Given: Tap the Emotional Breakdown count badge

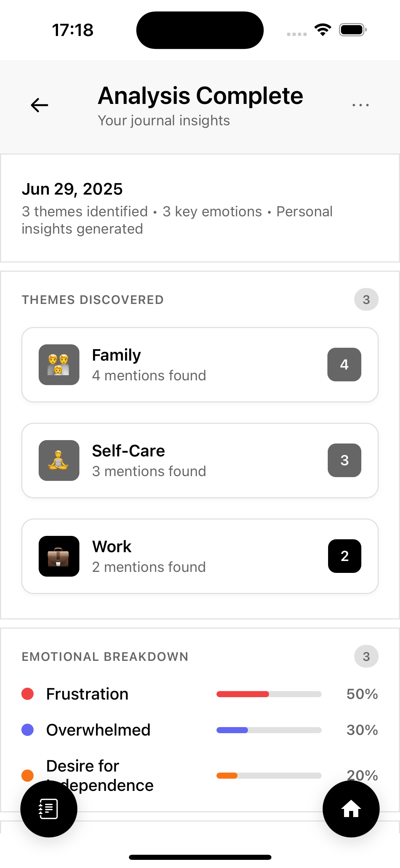Looking at the screenshot, I should [x=366, y=656].
